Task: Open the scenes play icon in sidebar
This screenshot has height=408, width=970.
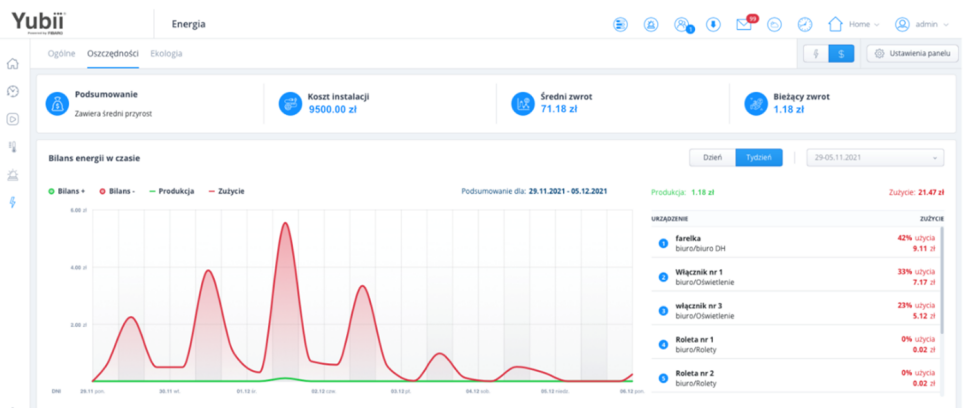Action: coord(13,119)
